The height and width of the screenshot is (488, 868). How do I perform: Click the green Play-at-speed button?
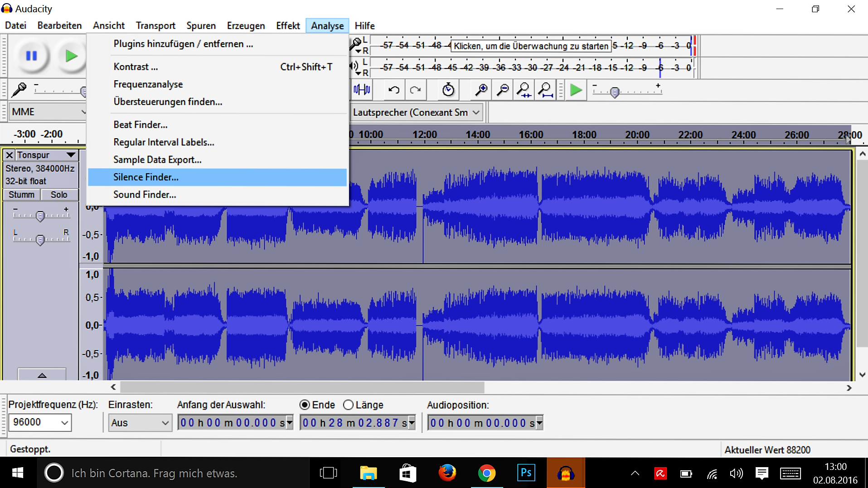coord(576,90)
